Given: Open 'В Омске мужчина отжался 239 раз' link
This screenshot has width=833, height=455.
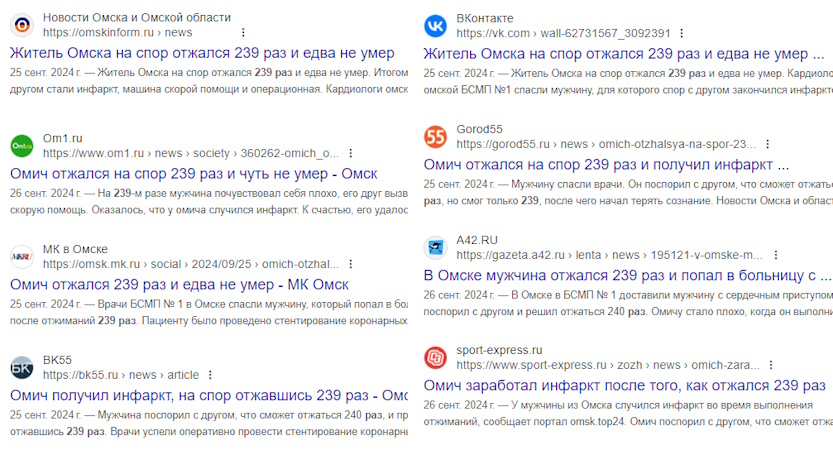Looking at the screenshot, I should click(x=627, y=275).
